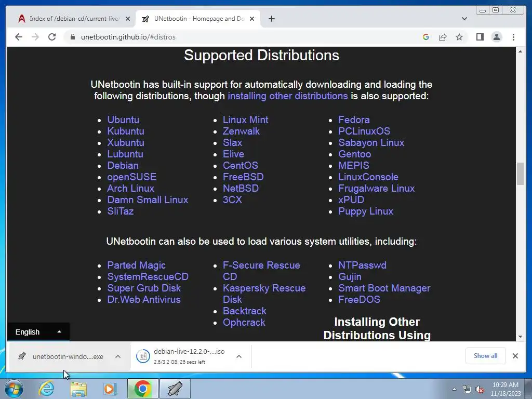Launch Internet Explorer from taskbar
532x399 pixels.
[46, 389]
